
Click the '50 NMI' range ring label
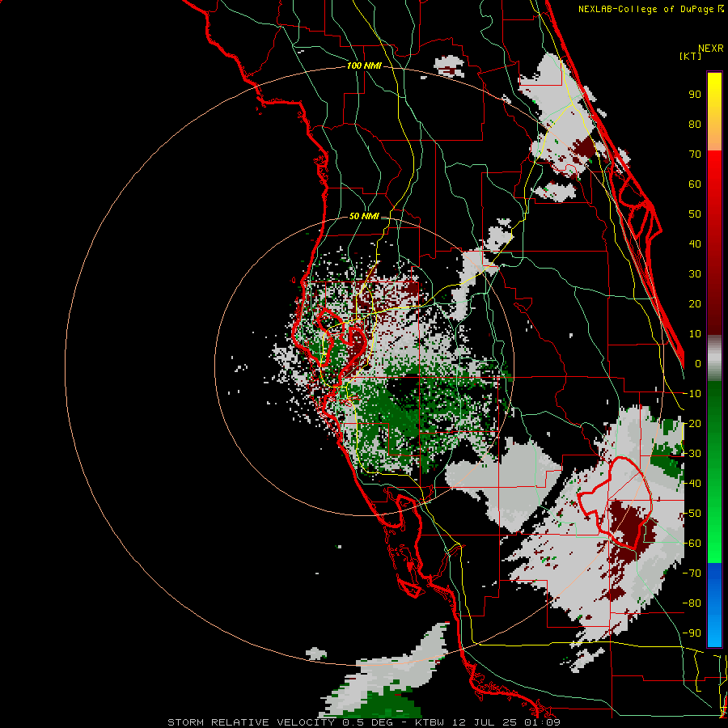pos(364,216)
